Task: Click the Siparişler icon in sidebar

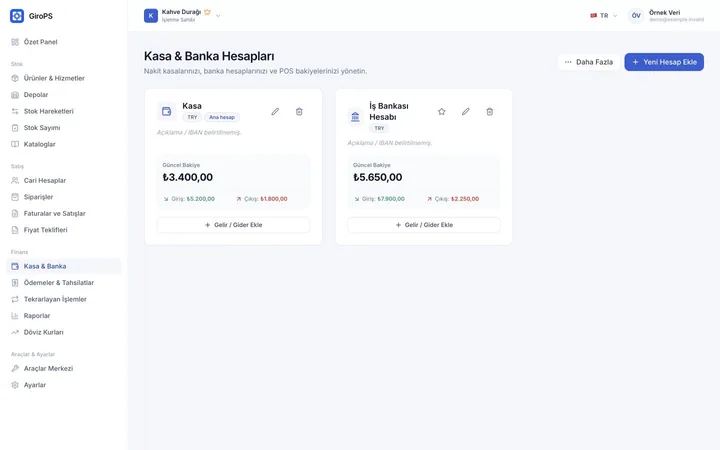Action: (x=15, y=197)
